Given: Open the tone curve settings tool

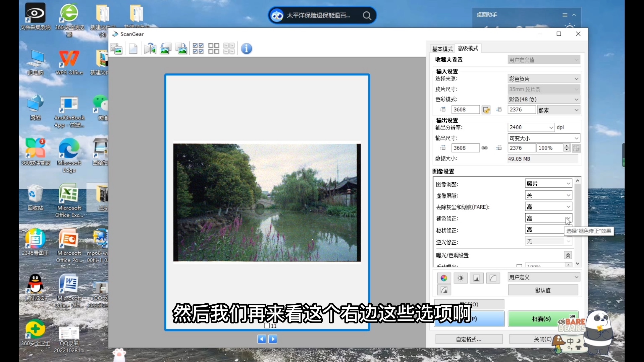Looking at the screenshot, I should coord(493,278).
